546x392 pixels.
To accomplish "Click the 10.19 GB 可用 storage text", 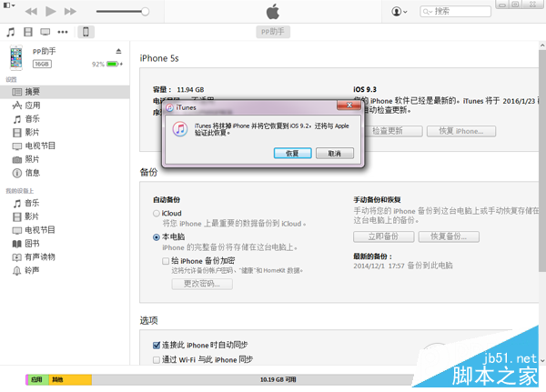I will tap(278, 379).
